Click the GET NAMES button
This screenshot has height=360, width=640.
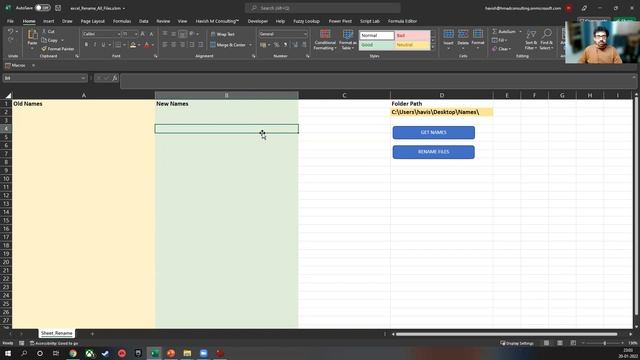[x=433, y=132]
